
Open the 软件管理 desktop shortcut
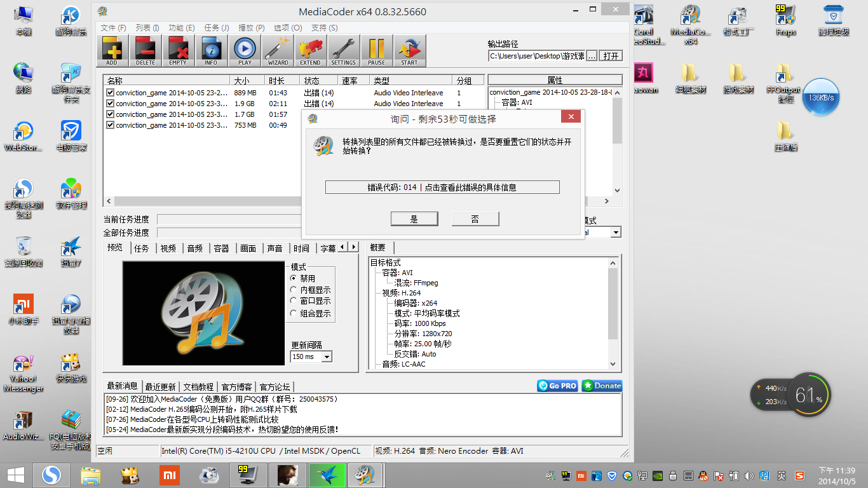click(71, 194)
